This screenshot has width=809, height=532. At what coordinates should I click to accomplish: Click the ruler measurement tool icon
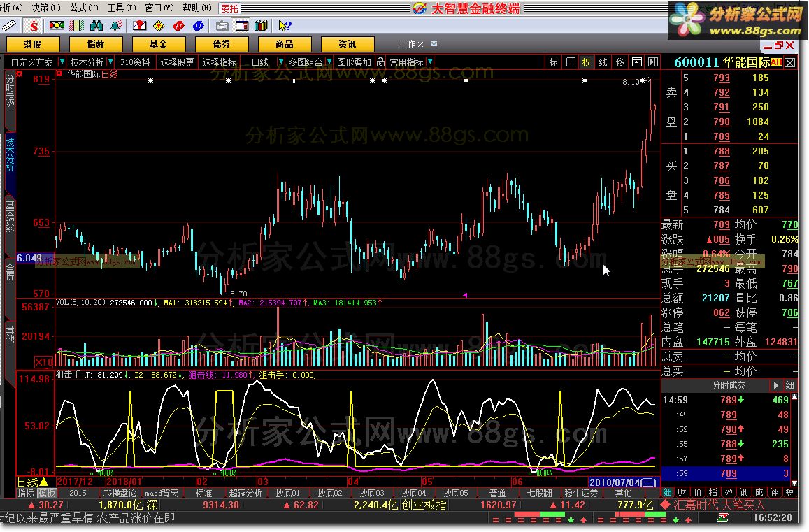pos(8,25)
